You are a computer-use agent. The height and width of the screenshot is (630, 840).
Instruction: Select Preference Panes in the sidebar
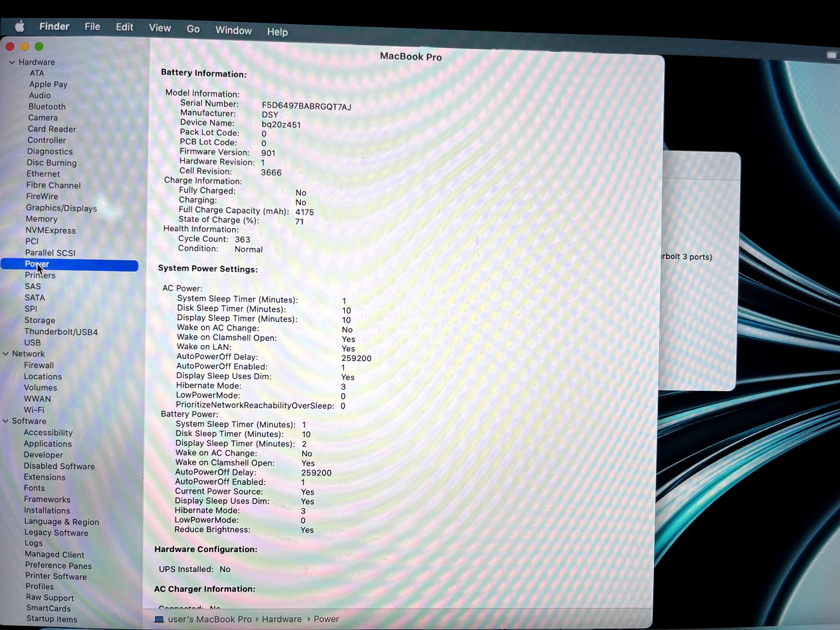(59, 566)
